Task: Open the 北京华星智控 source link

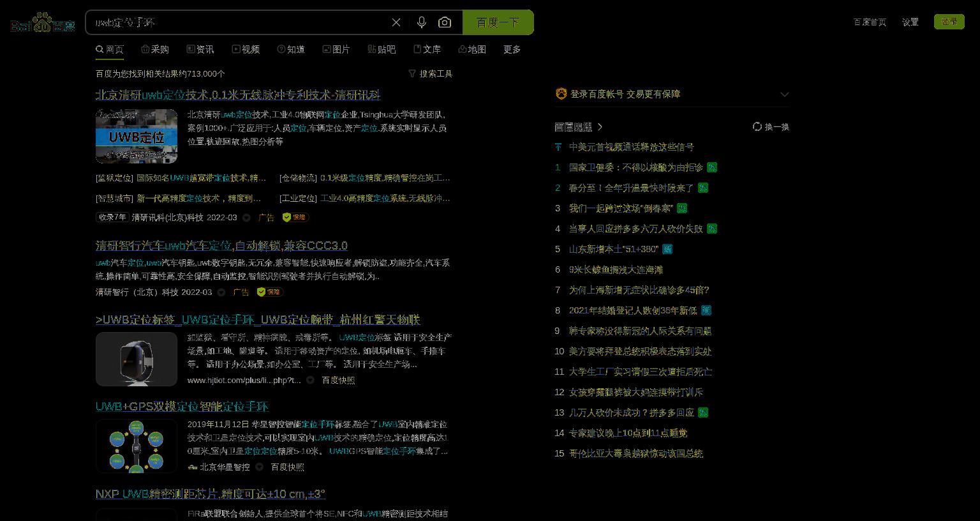Action: [x=225, y=467]
